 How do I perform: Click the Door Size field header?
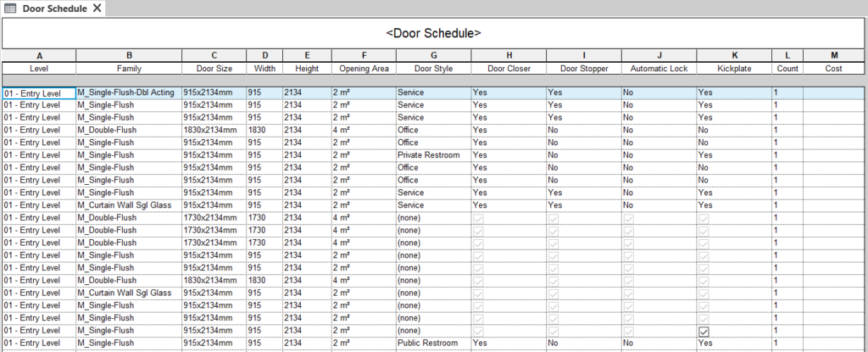click(214, 68)
